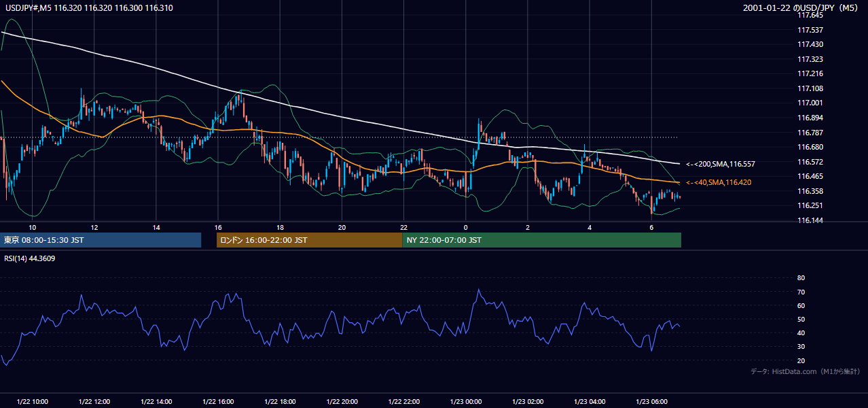This screenshot has width=868, height=408.
Task: Click the RSI 40 level label
Action: click(x=801, y=333)
